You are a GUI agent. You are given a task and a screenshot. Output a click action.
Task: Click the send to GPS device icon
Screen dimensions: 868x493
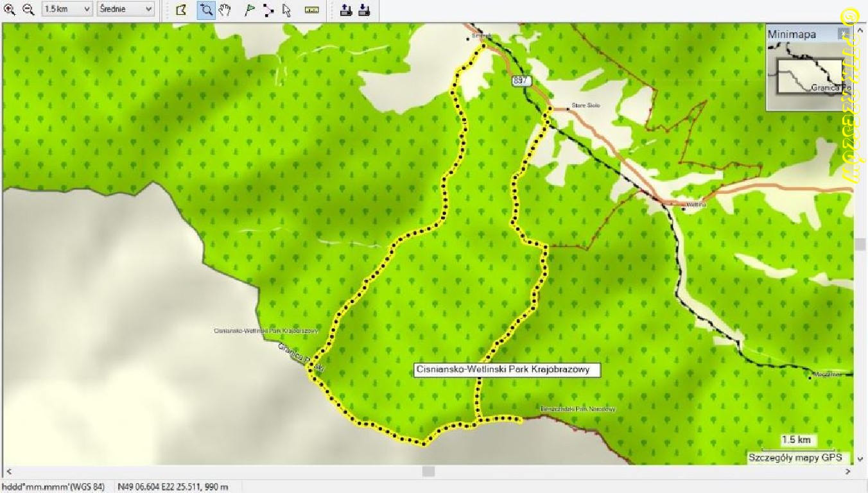[x=346, y=10]
